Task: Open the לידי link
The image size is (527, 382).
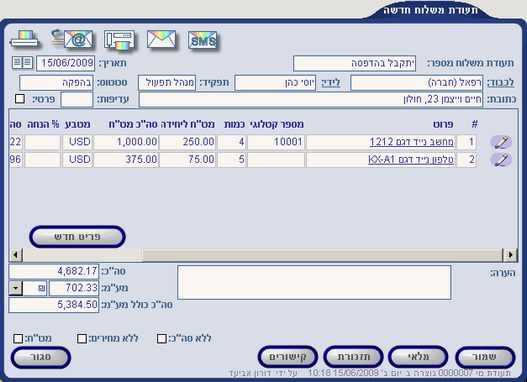Action: pos(331,83)
